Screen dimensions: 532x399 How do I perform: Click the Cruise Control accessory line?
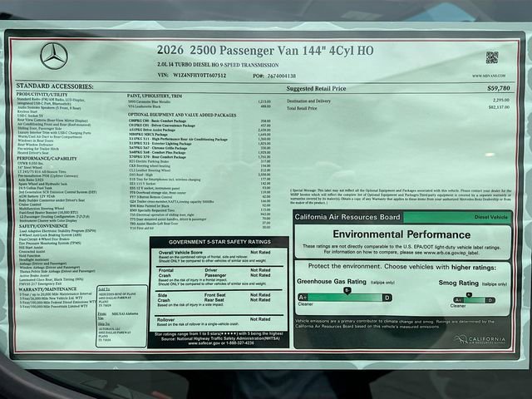click(x=30, y=204)
